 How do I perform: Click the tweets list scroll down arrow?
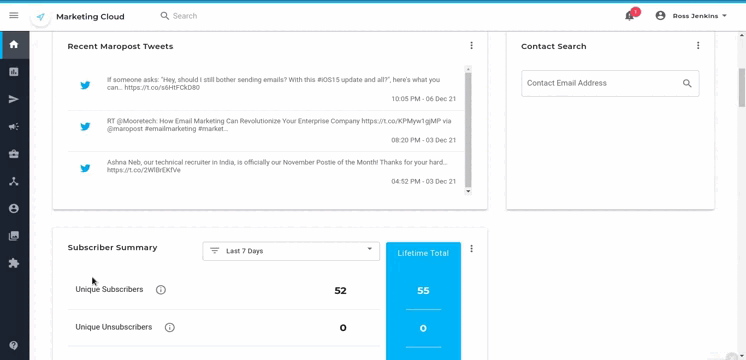468,191
